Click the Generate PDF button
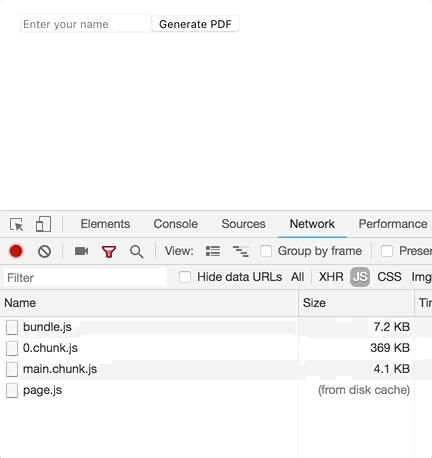Viewport: 432px width, 458px height. [195, 24]
